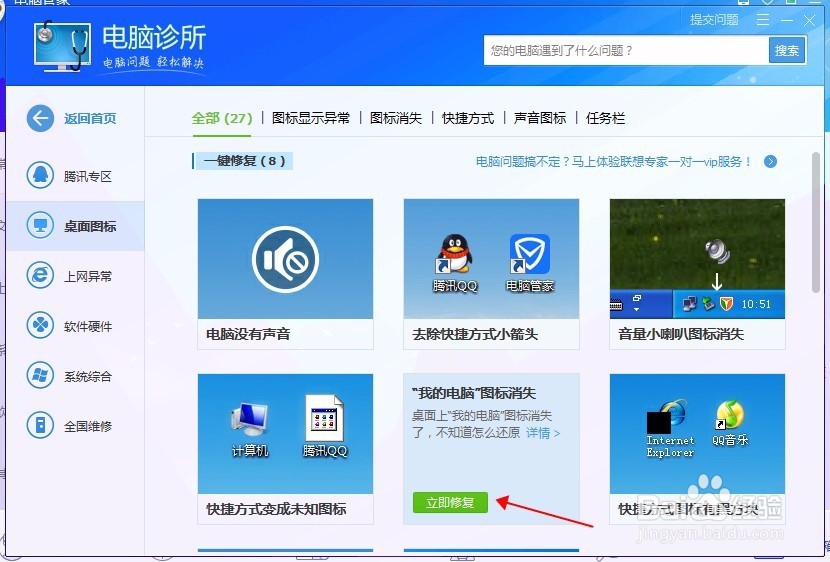Click the muted speaker icon on 电脑没有声音 card
The width and height of the screenshot is (830, 562).
(x=285, y=259)
